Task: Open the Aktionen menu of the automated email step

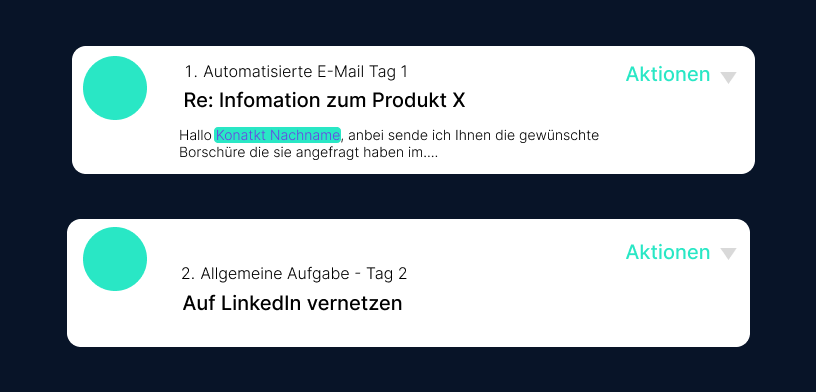Action: 668,74
